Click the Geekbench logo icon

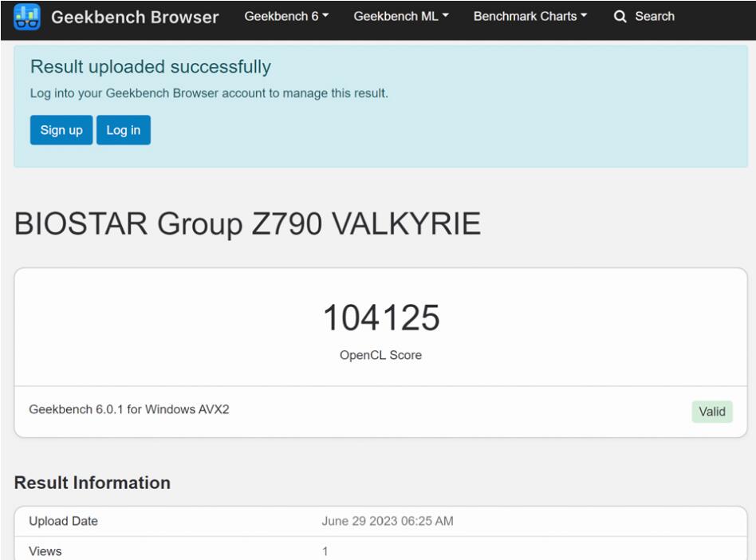[x=27, y=17]
